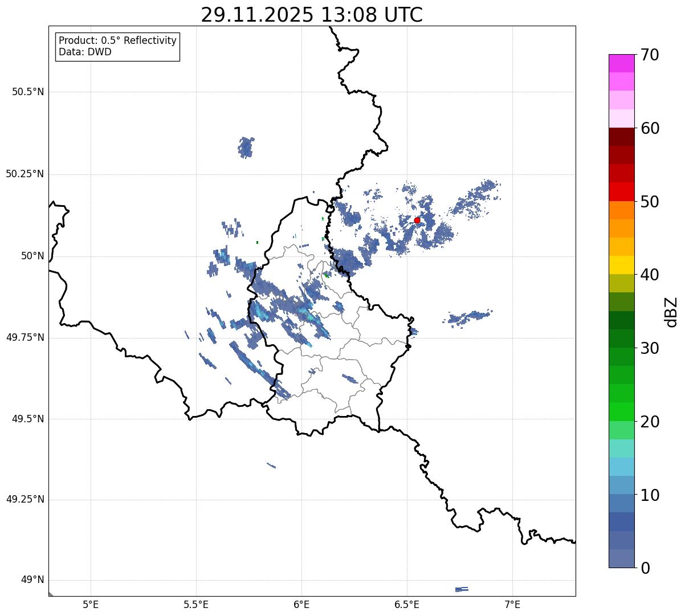
Task: Click the 6°E longitude label
Action: coord(301,604)
